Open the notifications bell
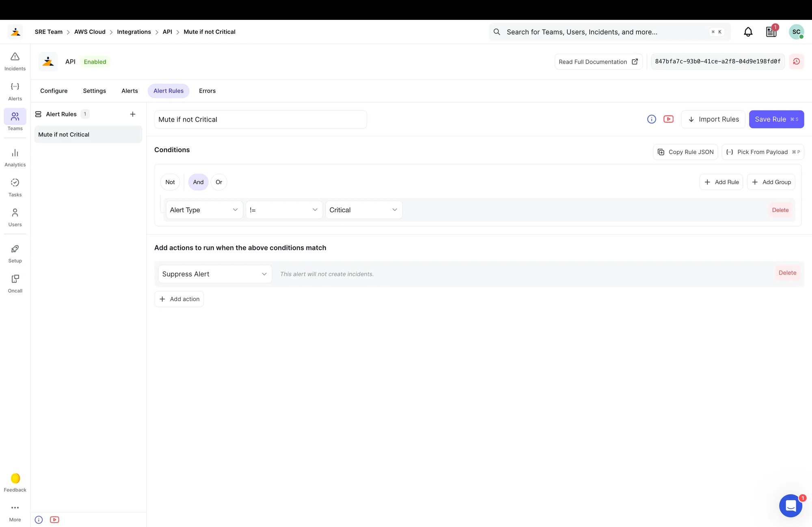 (x=748, y=32)
